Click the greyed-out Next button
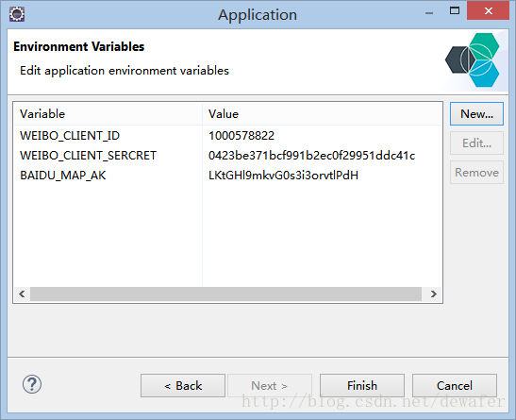The image size is (516, 420). click(270, 385)
